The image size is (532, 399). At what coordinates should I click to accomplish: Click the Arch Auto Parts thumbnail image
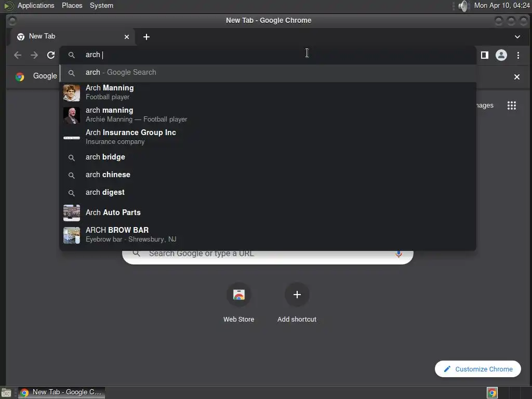72,212
